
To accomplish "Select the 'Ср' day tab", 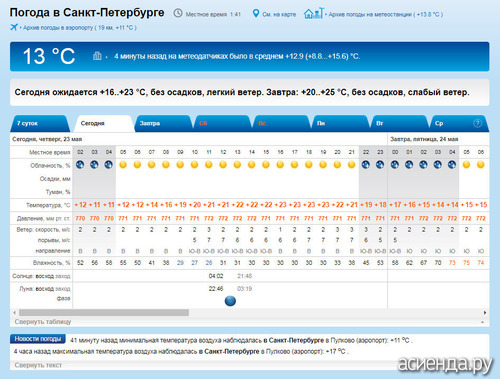I will coord(458,124).
